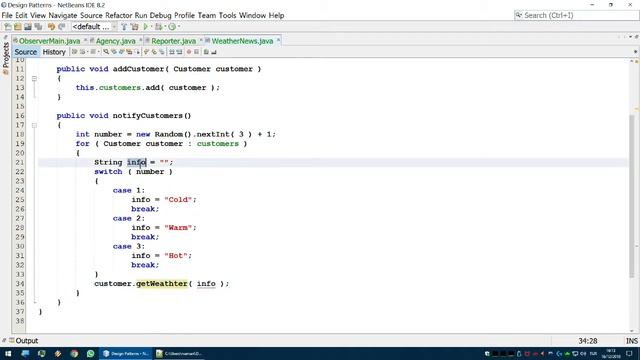Shift Line Left editor icon

[x=172, y=52]
